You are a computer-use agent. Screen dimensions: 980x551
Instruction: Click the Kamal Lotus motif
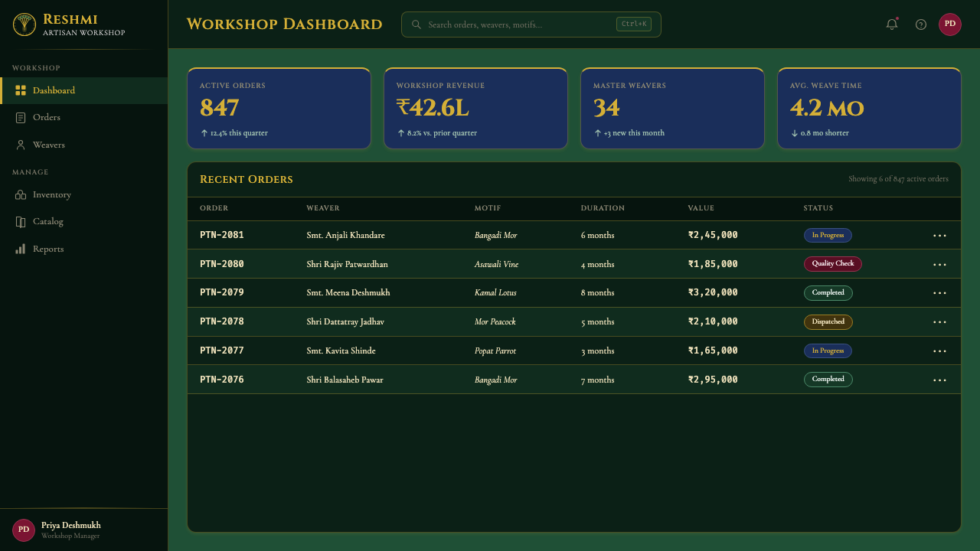(x=495, y=293)
